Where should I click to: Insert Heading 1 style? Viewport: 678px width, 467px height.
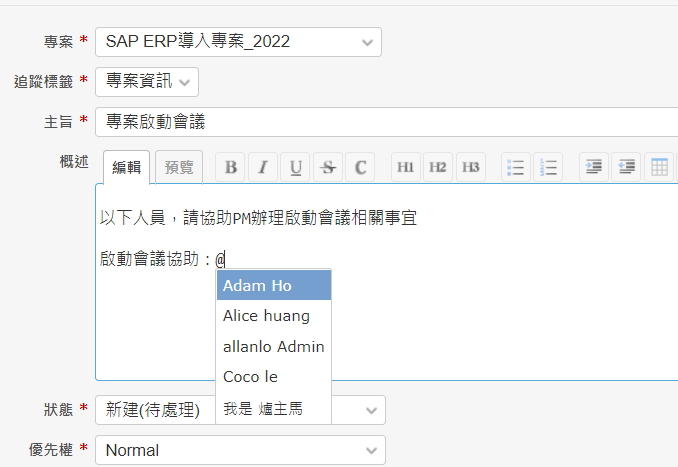click(x=406, y=167)
